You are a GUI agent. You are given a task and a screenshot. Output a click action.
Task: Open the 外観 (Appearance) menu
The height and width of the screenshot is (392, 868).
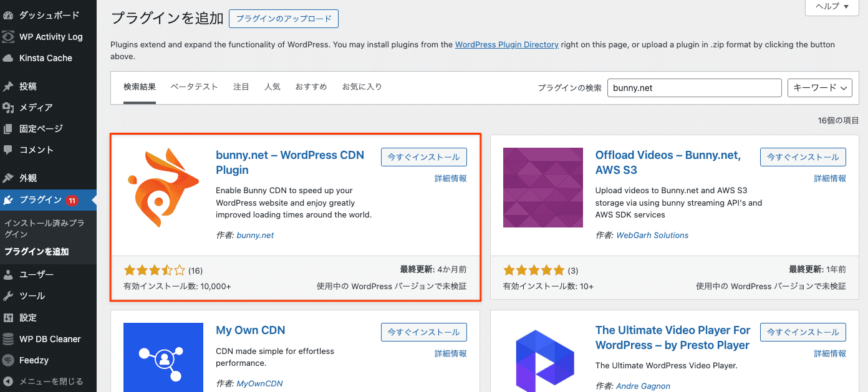coord(29,178)
